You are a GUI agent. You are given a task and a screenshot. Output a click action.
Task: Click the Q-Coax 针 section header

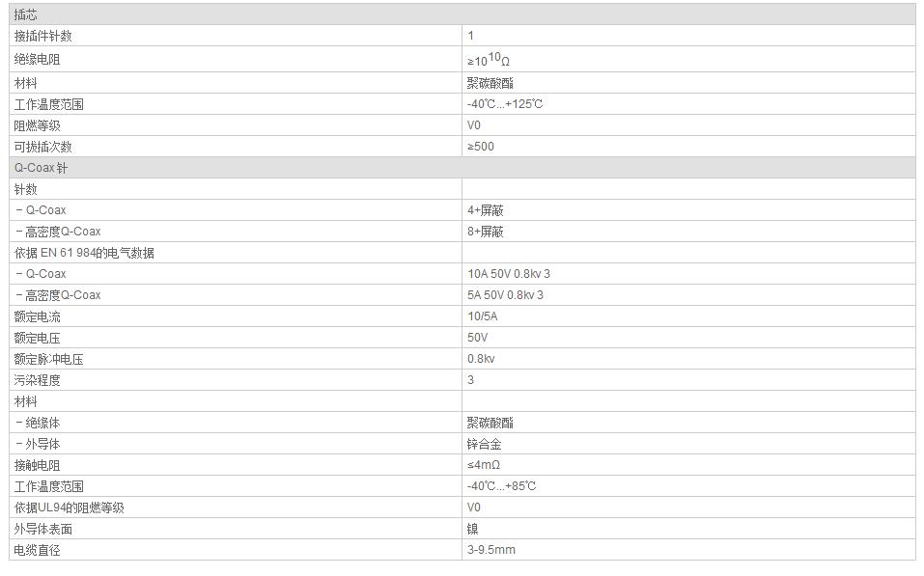click(41, 168)
